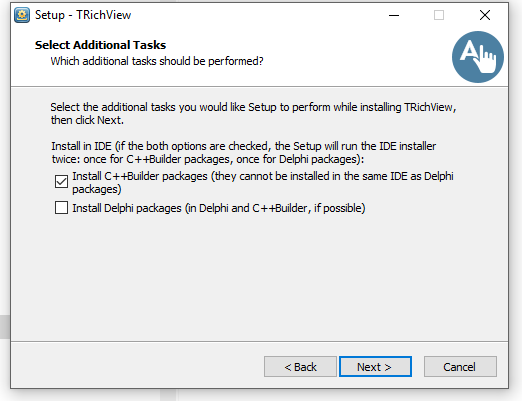
Task: Click the Install C++Builder packages label text
Action: [x=263, y=182]
